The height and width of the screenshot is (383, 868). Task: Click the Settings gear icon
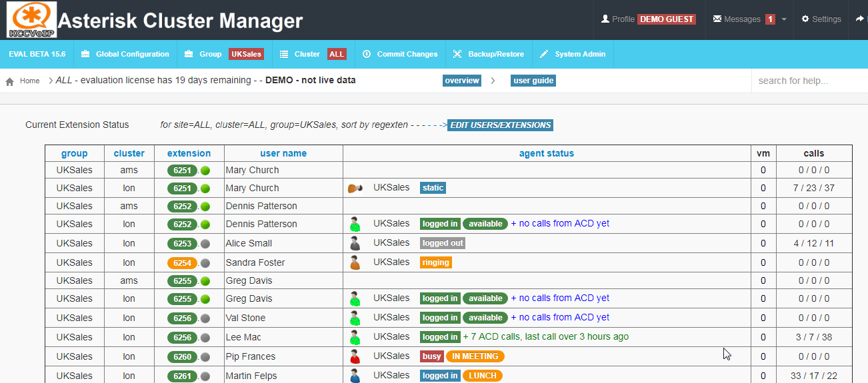(805, 19)
